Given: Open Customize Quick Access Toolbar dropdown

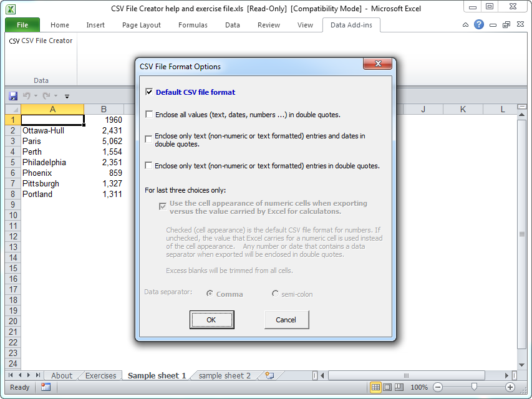Looking at the screenshot, I should 67,97.
